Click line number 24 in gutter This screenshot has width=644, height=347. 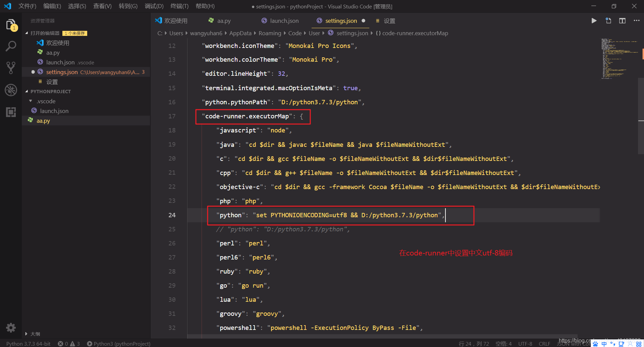172,215
